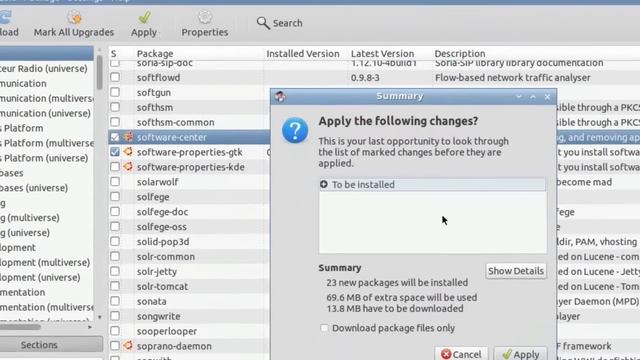640x360 pixels.
Task: Sort by Installed Version column header
Action: coord(303,53)
